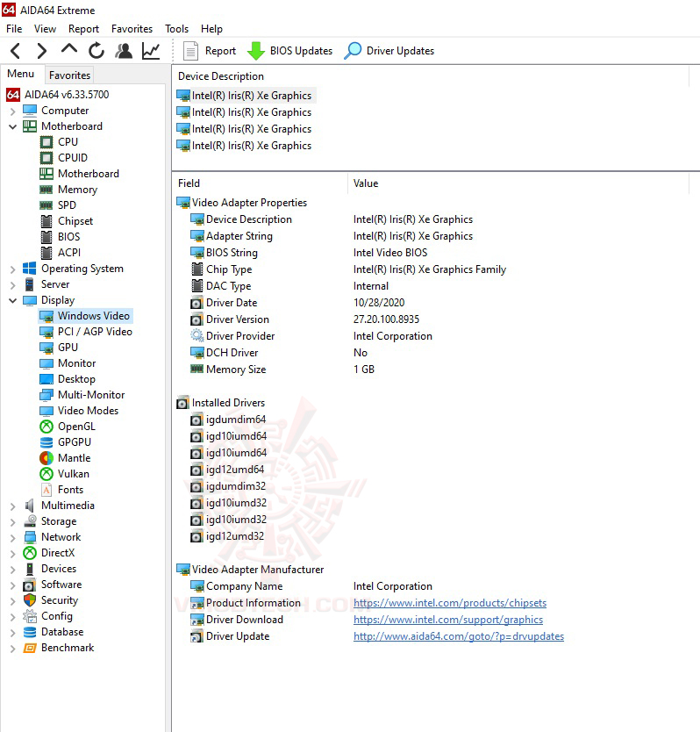Click the GPGPU icon in the tree

pyautogui.click(x=46, y=442)
